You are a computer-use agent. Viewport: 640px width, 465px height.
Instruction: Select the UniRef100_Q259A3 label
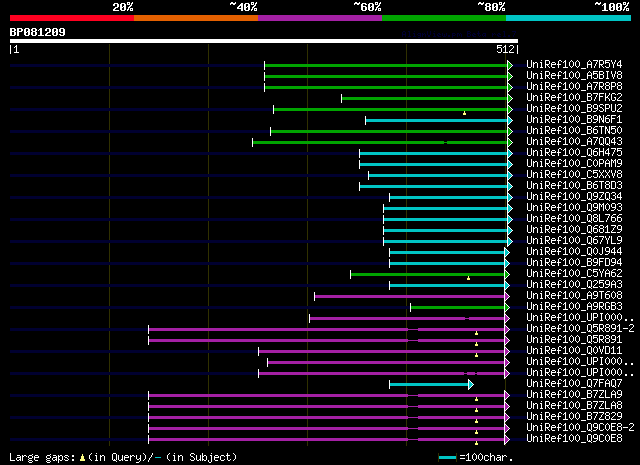tap(574, 285)
